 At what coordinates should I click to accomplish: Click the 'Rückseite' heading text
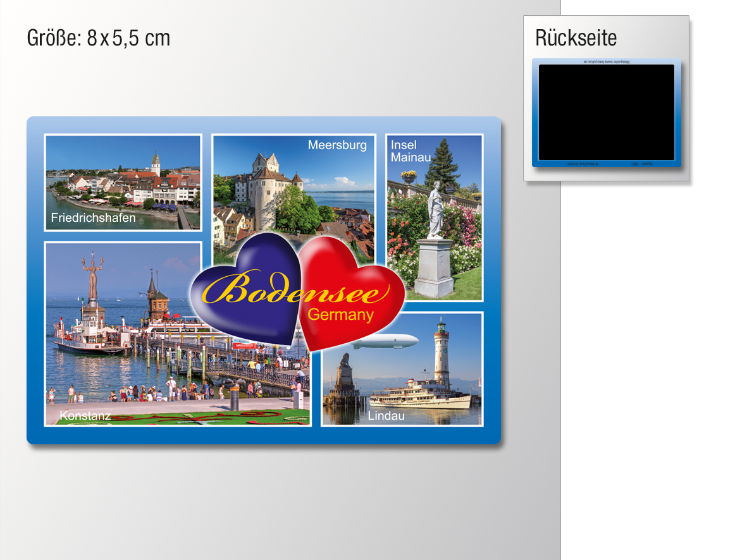(x=576, y=38)
